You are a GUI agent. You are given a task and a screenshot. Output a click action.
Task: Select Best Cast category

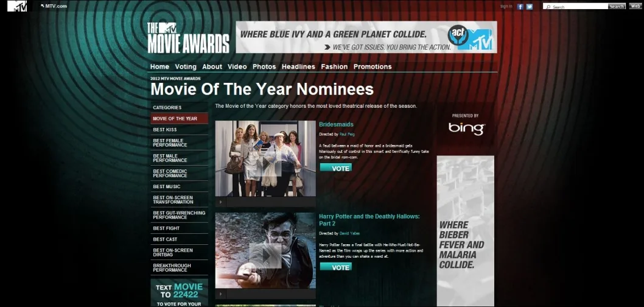click(179, 239)
